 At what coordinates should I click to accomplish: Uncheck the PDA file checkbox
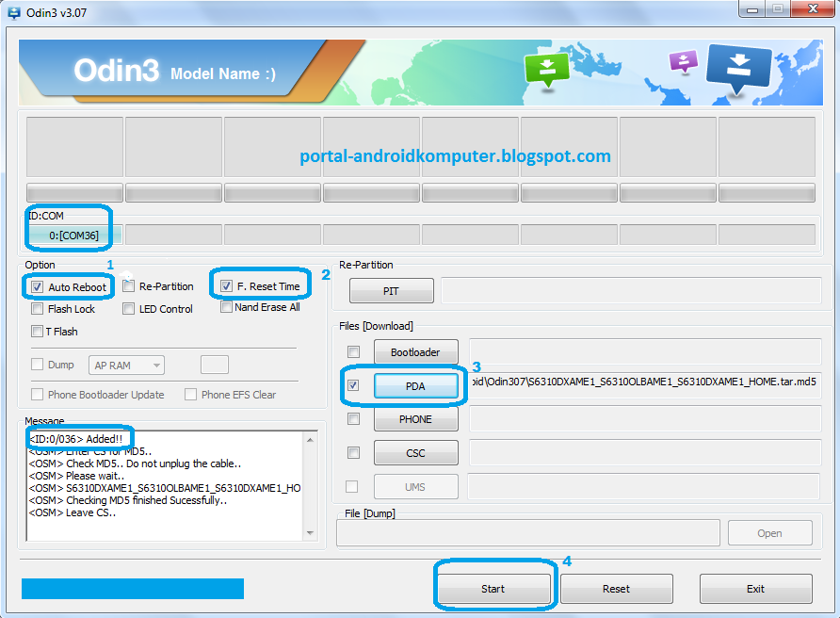[353, 385]
